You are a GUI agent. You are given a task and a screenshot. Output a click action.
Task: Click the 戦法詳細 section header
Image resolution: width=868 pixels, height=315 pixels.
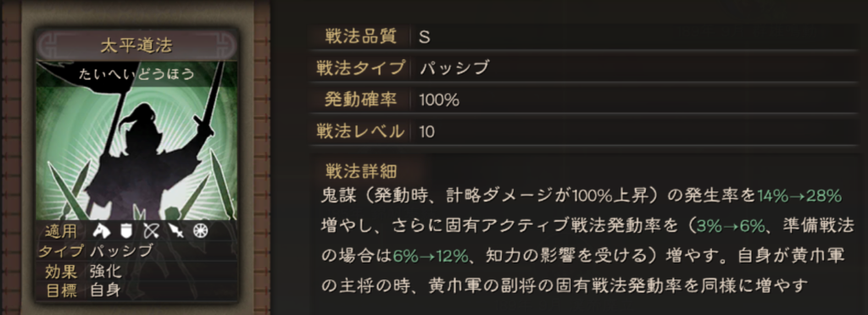point(361,170)
